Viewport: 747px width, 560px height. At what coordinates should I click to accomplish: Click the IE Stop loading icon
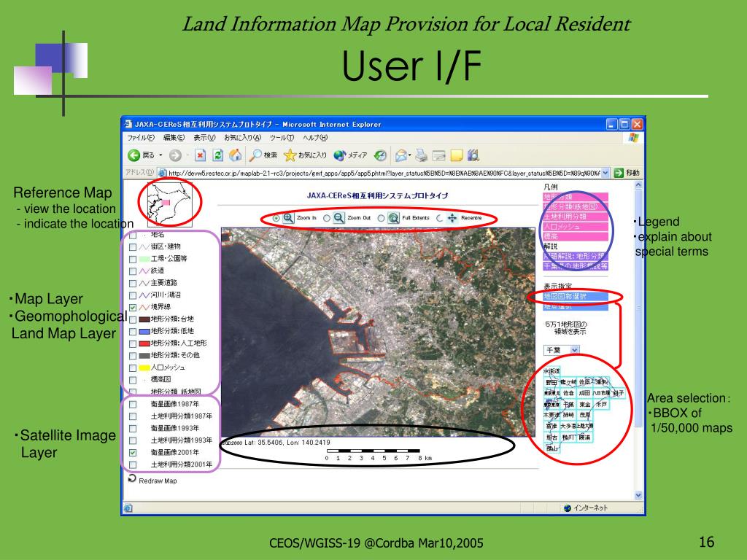(x=200, y=155)
